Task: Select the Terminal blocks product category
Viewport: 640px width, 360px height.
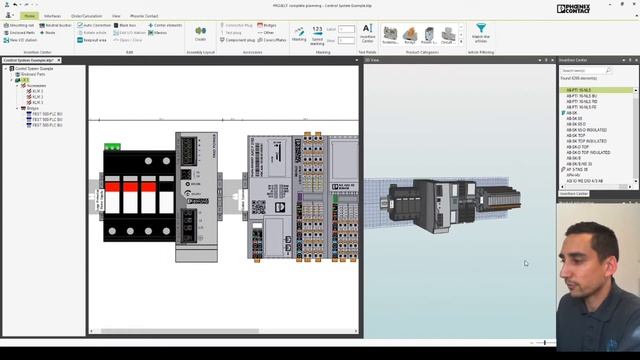Action: click(x=390, y=35)
